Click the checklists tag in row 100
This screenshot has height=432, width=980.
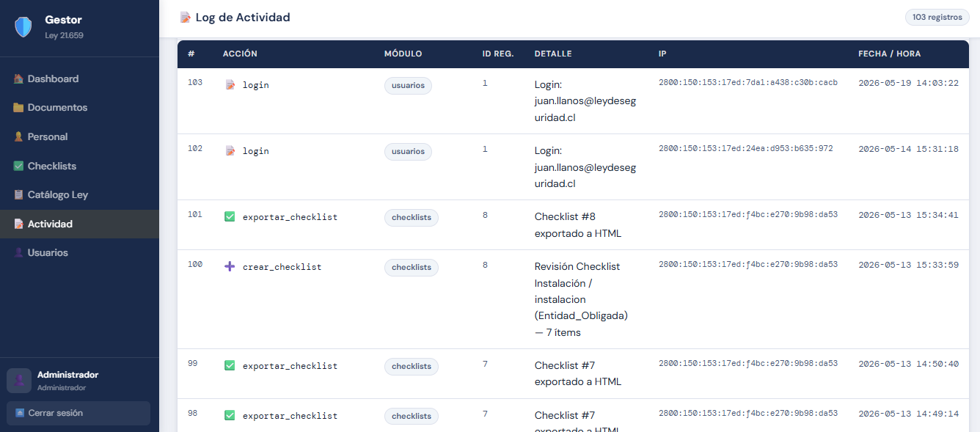tap(412, 267)
